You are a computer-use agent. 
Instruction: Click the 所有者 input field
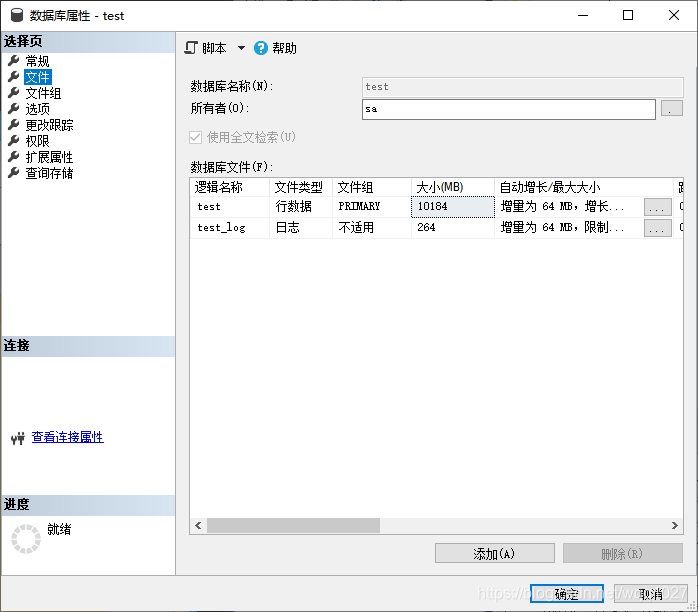coord(508,109)
